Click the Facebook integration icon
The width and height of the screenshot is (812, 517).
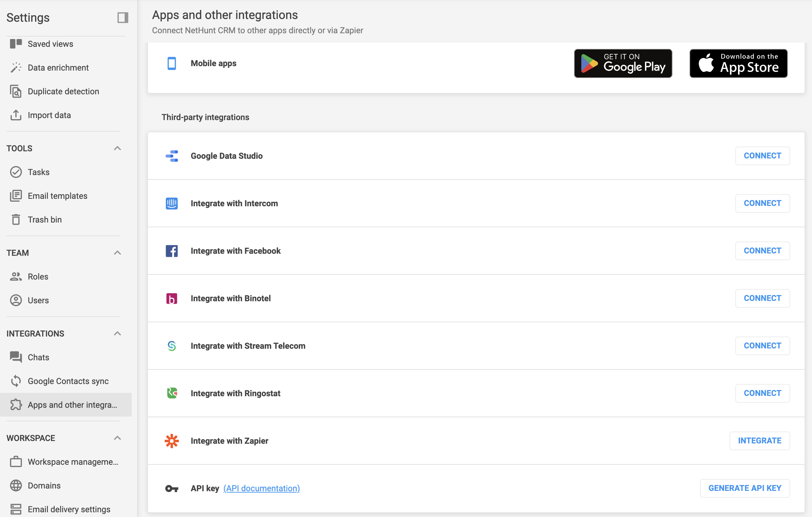tap(172, 250)
